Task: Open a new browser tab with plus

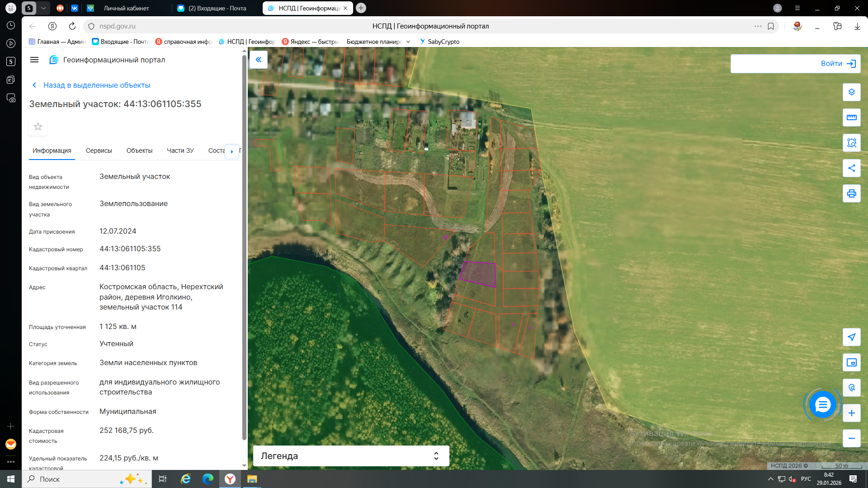Action: coord(361,8)
